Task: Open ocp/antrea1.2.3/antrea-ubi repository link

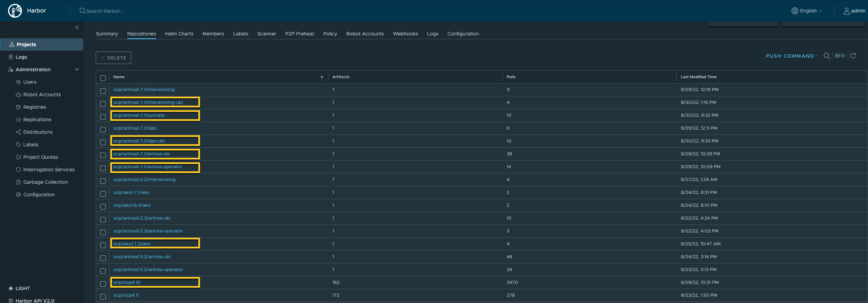Action: (142, 218)
